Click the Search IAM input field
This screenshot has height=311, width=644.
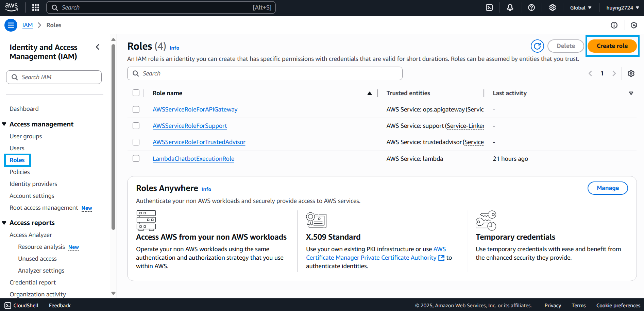54,77
